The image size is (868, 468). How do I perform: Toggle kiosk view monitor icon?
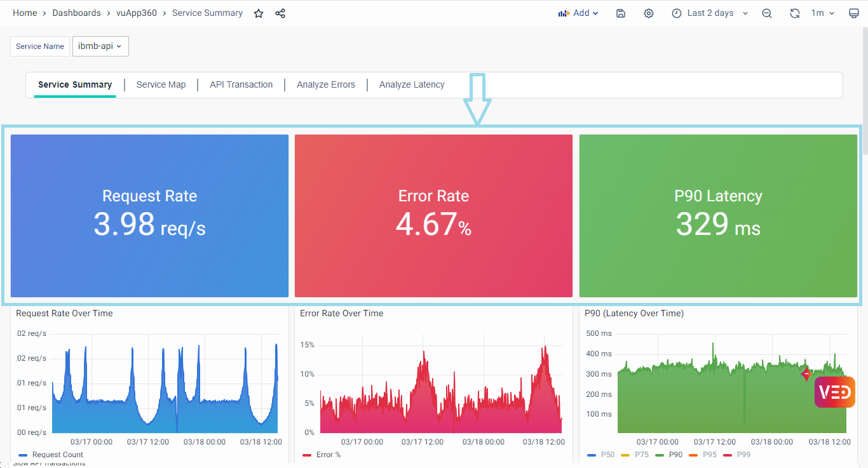pos(854,13)
